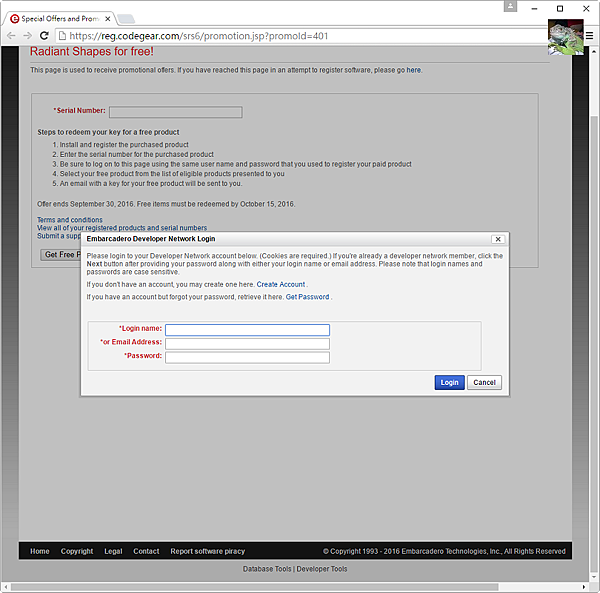This screenshot has height=593, width=600.
Task: Click the Serial Number input field
Action: pos(176,112)
